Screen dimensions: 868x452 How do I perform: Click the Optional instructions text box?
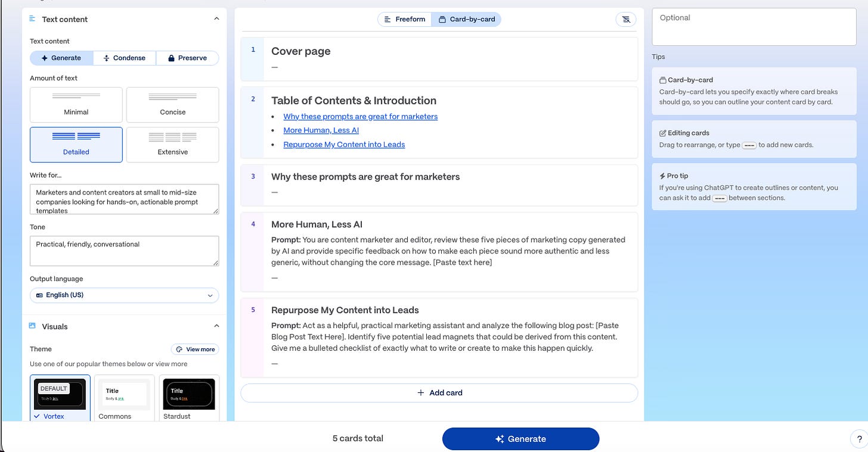(x=754, y=27)
